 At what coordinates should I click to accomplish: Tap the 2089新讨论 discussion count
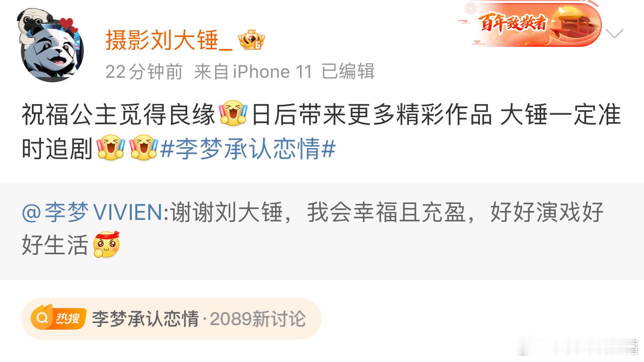pos(258,319)
